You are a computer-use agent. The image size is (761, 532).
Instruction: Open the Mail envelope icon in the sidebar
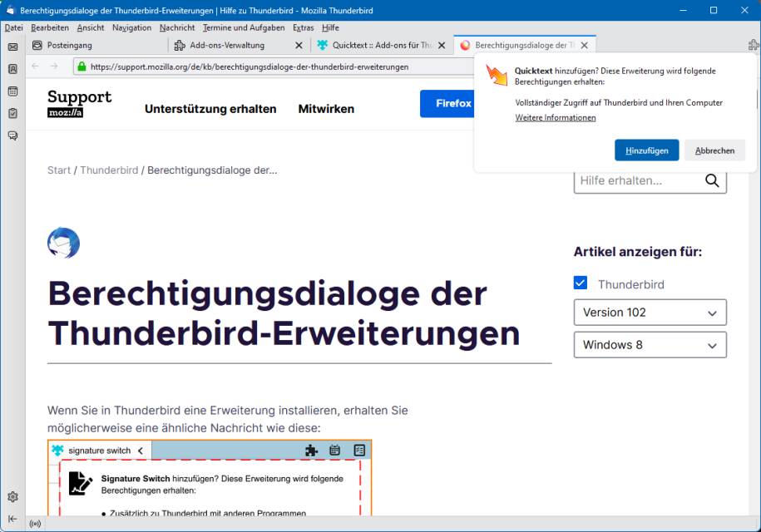click(12, 47)
